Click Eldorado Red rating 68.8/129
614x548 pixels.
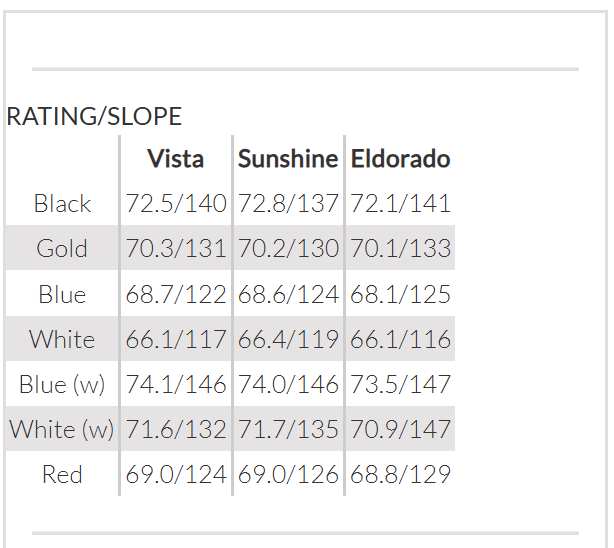tap(400, 475)
